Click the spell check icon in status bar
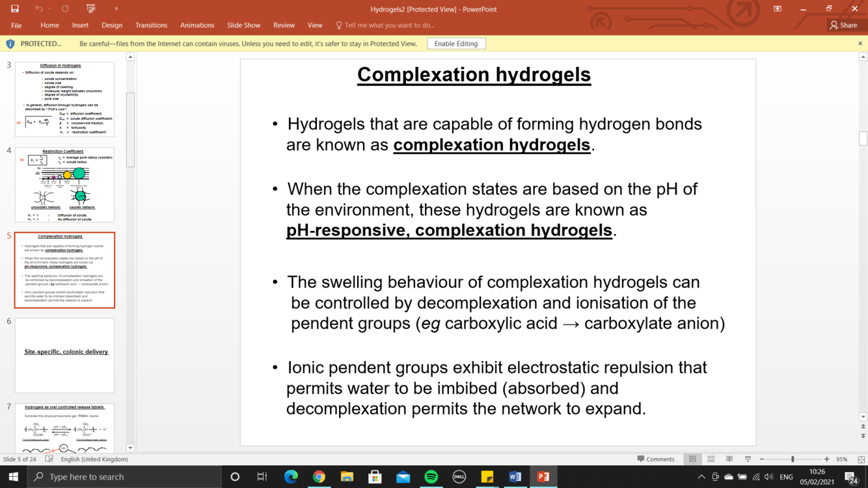 pyautogui.click(x=49, y=459)
